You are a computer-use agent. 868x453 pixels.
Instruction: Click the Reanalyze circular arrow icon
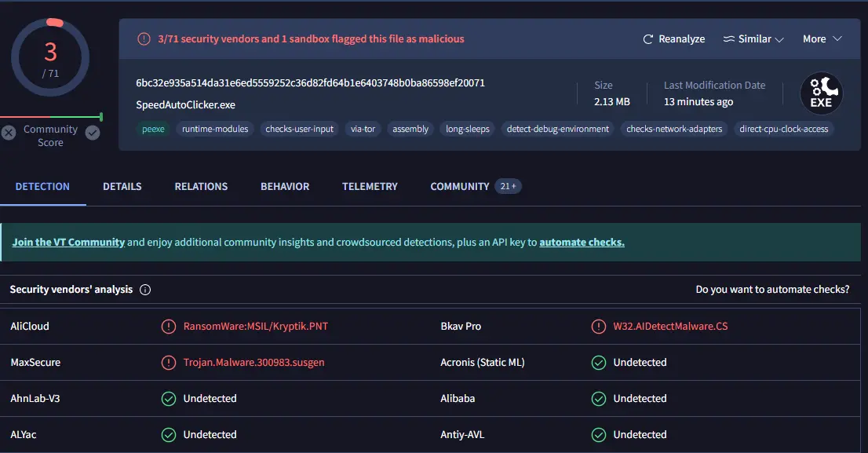click(647, 39)
